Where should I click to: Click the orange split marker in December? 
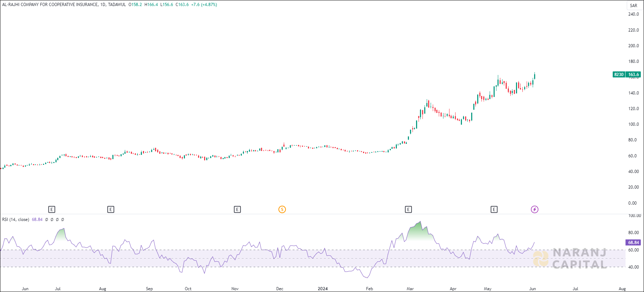[x=282, y=210]
